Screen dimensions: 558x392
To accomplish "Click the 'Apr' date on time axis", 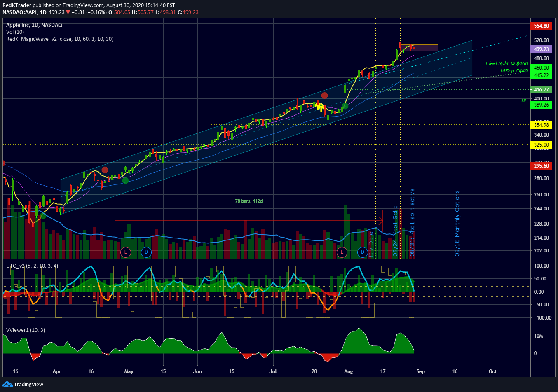I will 57,371.
